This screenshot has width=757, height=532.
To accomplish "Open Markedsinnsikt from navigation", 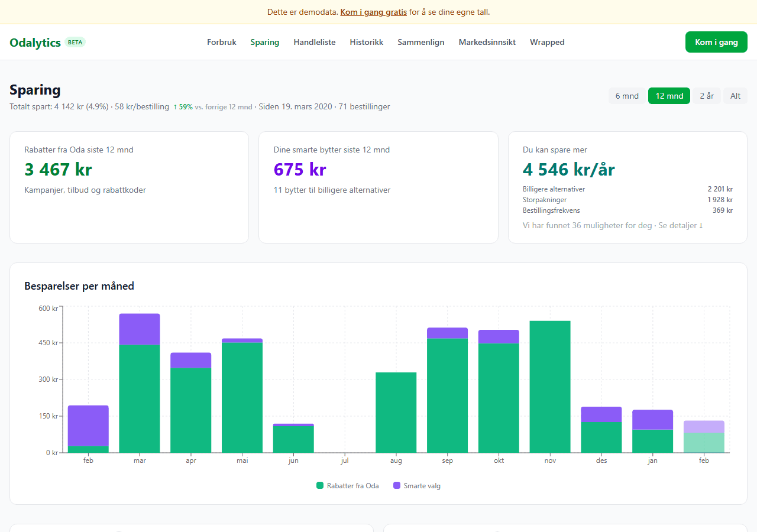I will (x=487, y=43).
